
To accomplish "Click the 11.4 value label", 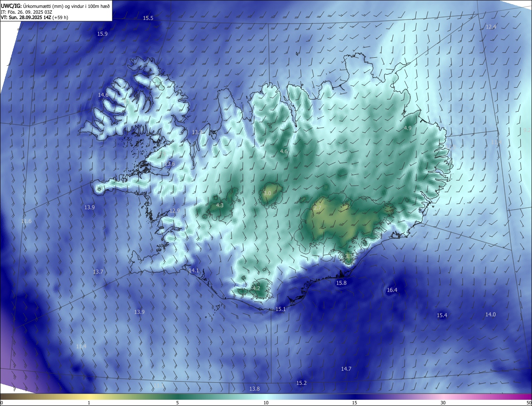I will [x=81, y=346].
